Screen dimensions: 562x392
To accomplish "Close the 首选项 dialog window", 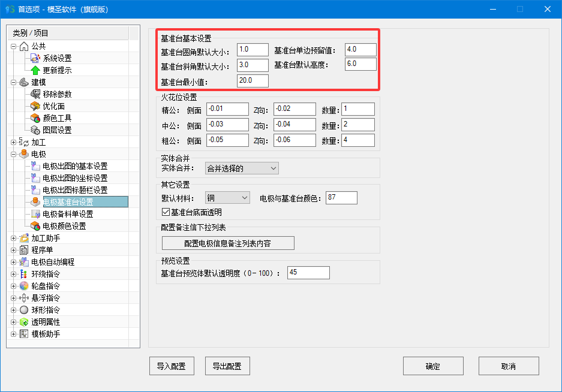I will coord(547,10).
